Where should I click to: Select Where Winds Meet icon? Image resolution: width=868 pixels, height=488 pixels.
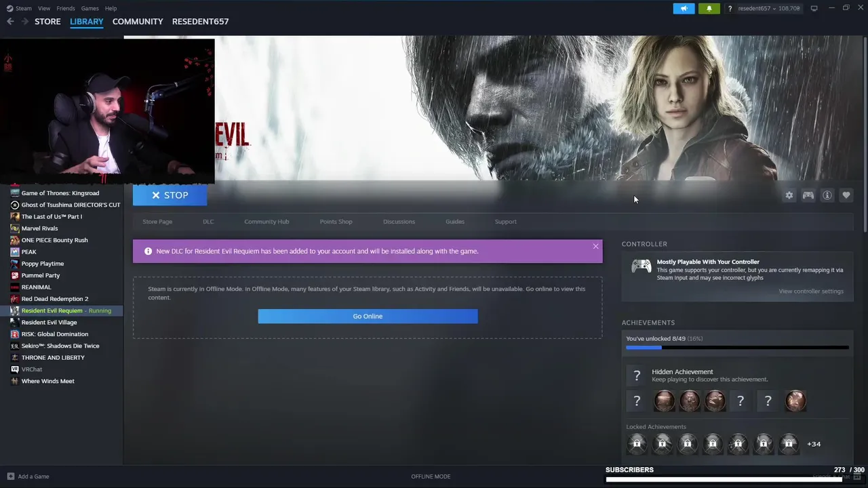(15, 381)
